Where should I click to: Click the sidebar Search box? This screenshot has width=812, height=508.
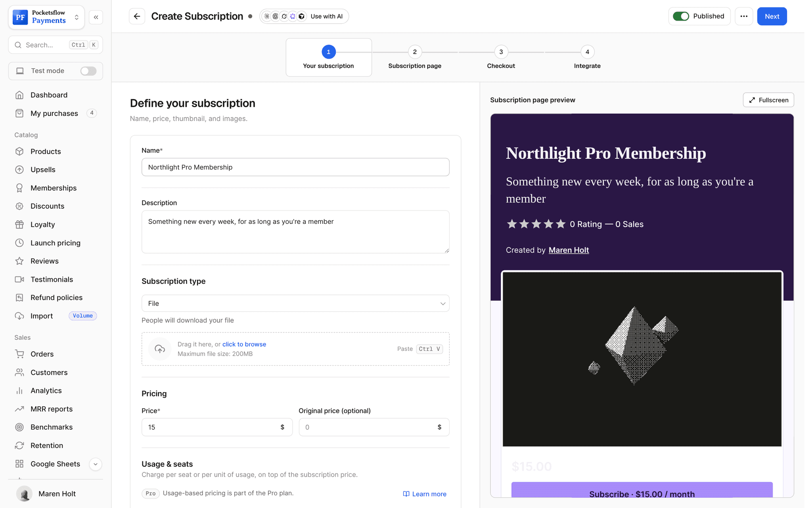pos(56,45)
